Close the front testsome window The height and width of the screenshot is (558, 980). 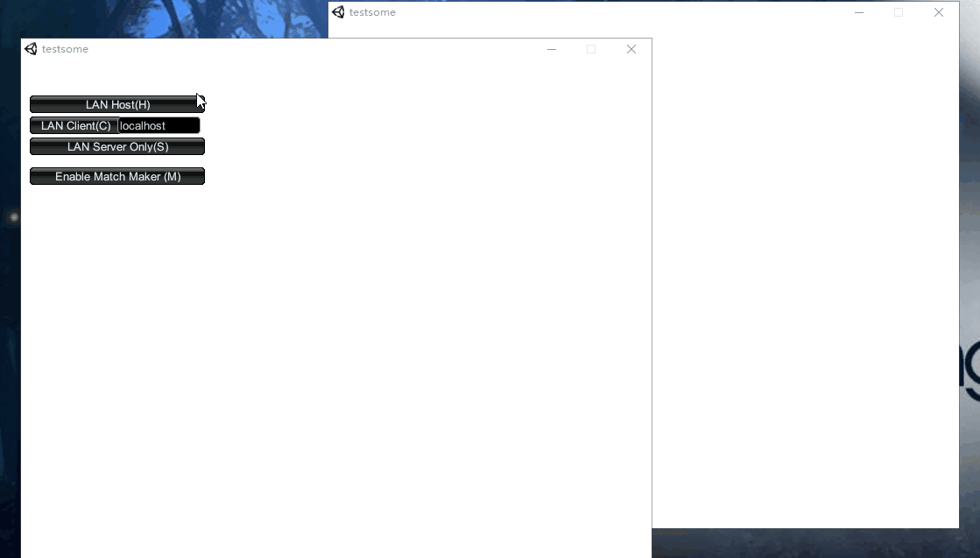click(x=631, y=49)
